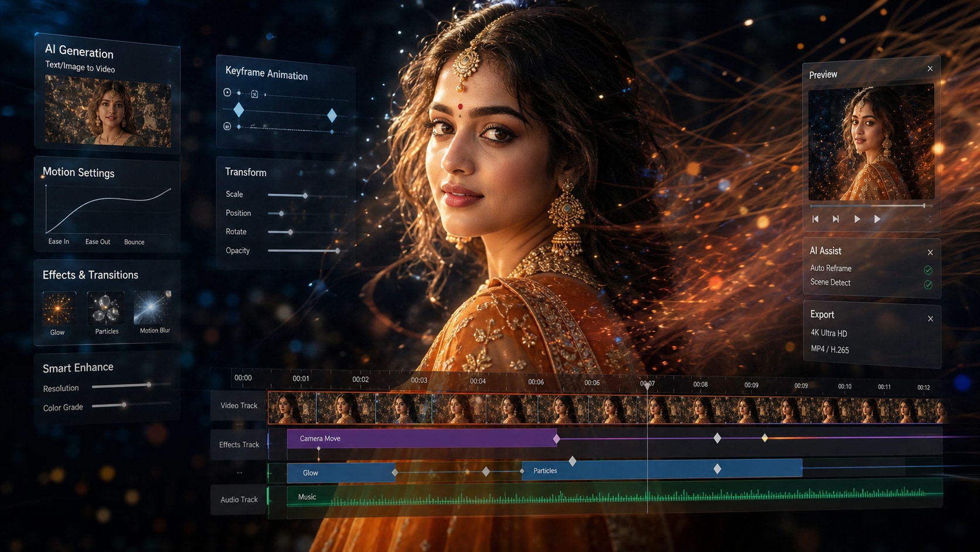Click the Color Grade slider handle
980x552 pixels.
click(x=124, y=405)
